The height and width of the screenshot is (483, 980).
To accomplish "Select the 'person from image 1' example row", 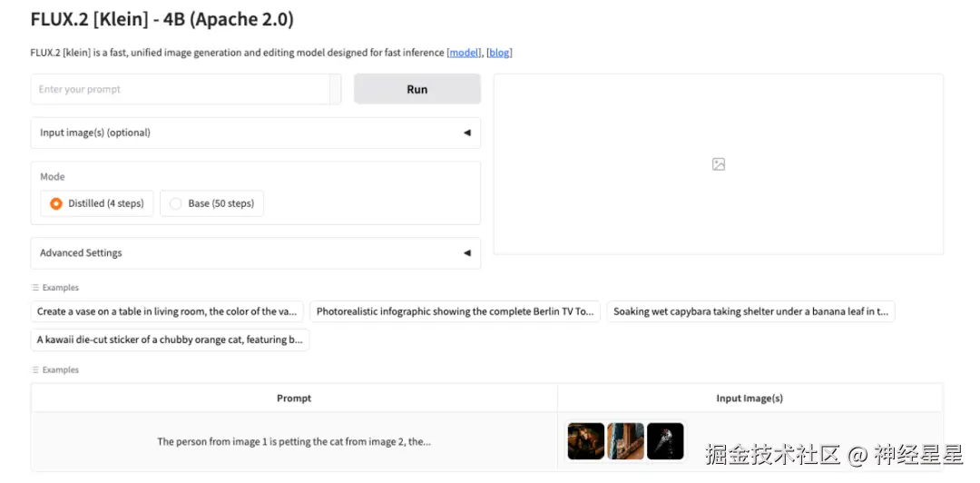I will 294,442.
